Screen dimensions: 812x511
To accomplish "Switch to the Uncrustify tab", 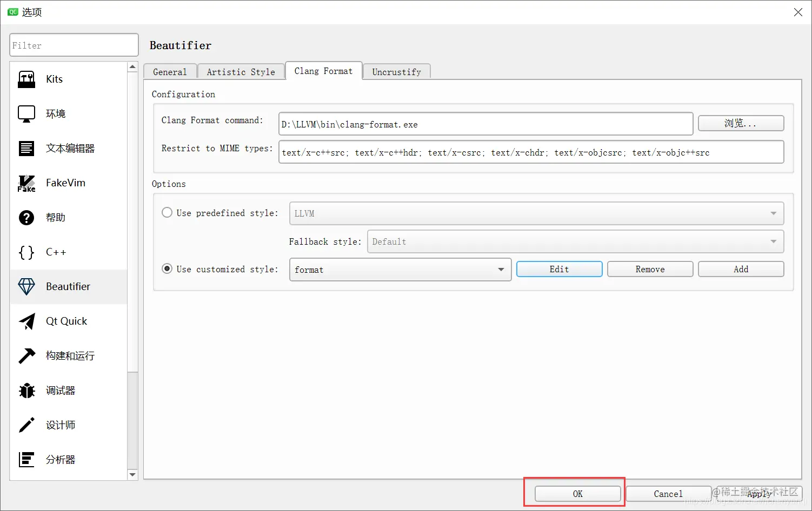I will (396, 72).
